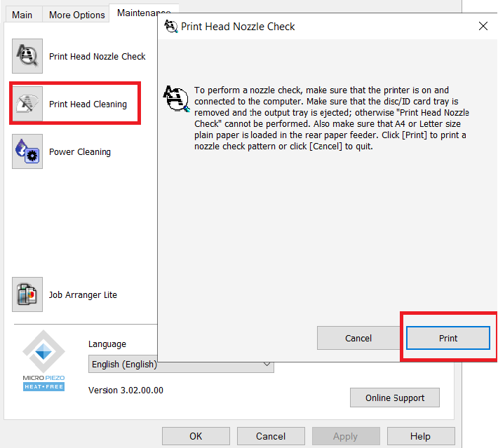This screenshot has height=448, width=498.
Task: Click the Version 3.02.00.00 text
Action: pyautogui.click(x=126, y=390)
